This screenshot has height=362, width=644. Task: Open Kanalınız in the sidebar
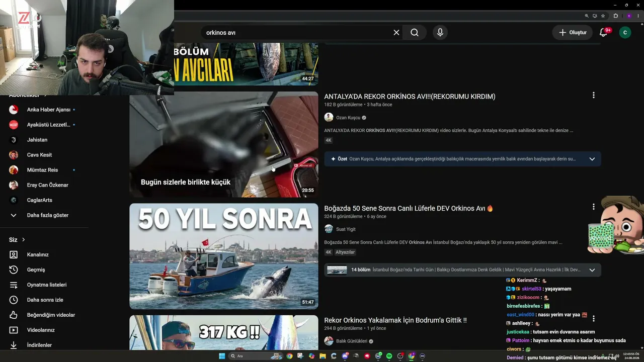pos(44,254)
